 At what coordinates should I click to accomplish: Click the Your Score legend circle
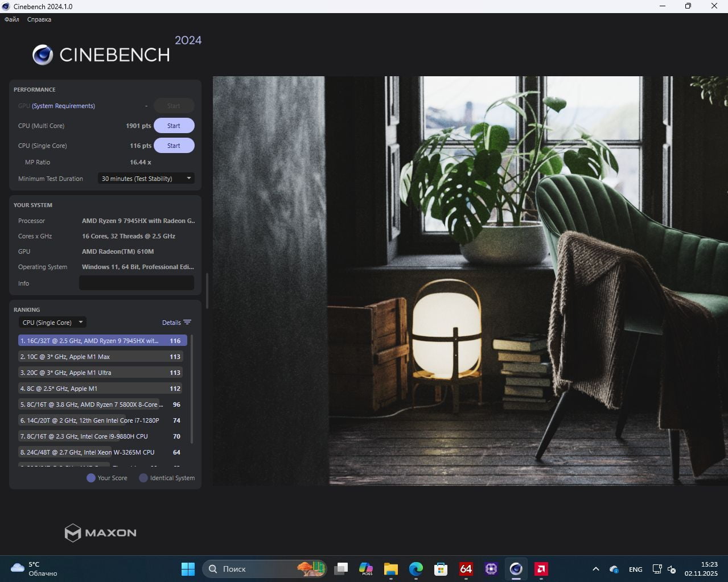(x=91, y=478)
